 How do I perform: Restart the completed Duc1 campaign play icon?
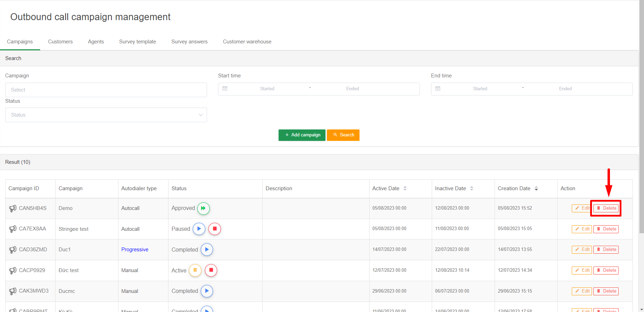tap(207, 250)
